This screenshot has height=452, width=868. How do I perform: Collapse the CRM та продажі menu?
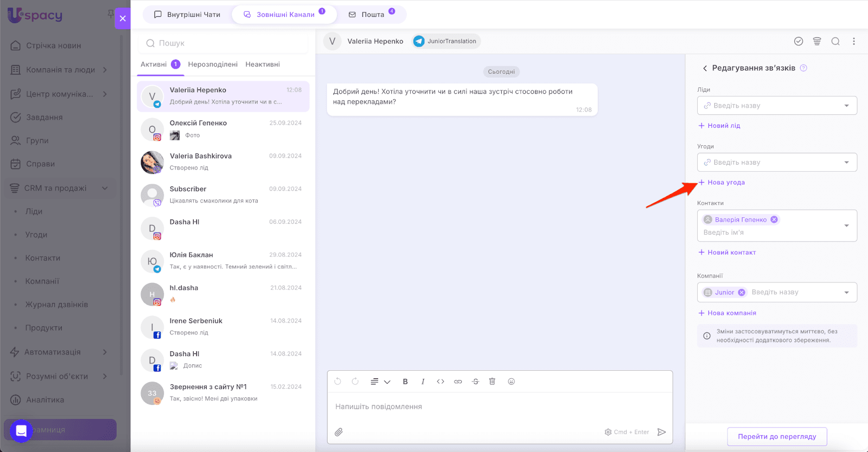click(105, 188)
